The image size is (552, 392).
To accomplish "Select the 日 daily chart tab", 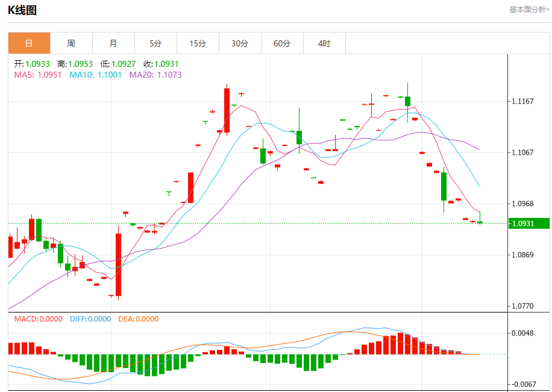I will (29, 43).
